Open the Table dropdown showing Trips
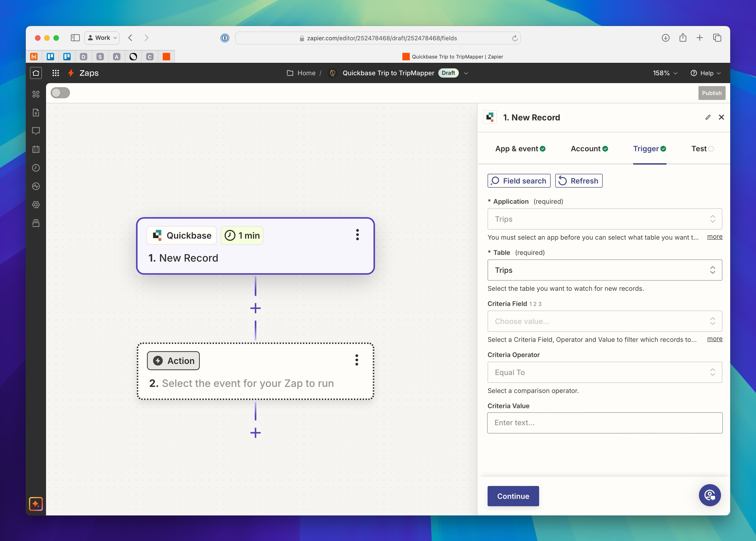756x541 pixels. click(605, 270)
